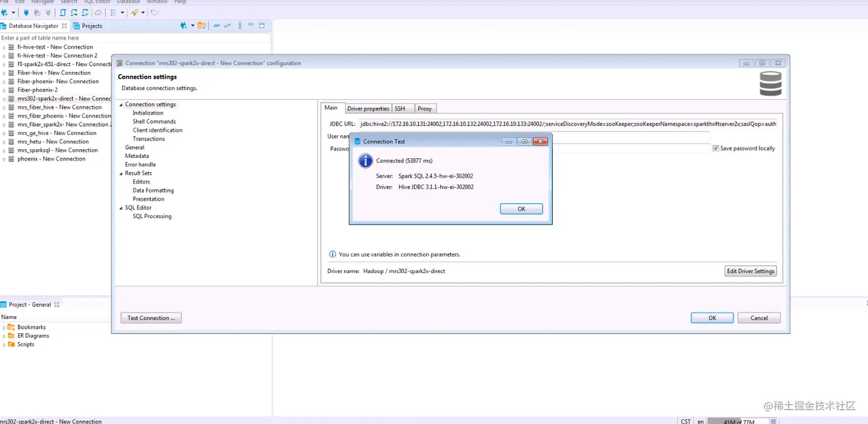Select Fiber-phoenix-2 connection in Navigator
868x424 pixels.
click(37, 90)
